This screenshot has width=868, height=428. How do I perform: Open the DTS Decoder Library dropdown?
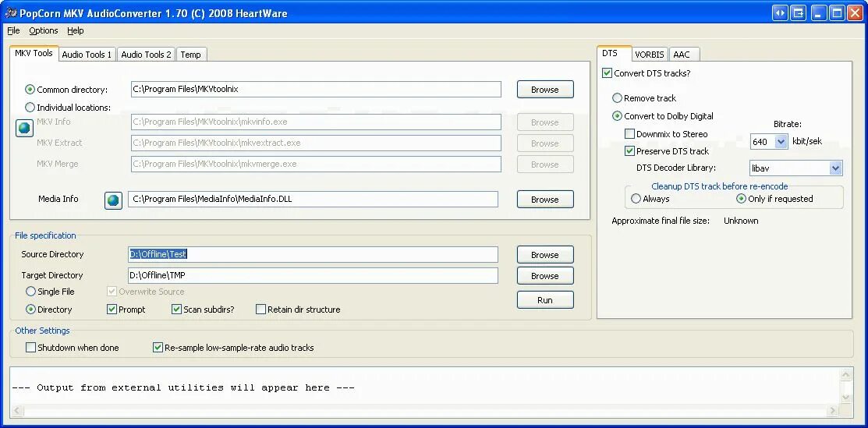click(835, 168)
